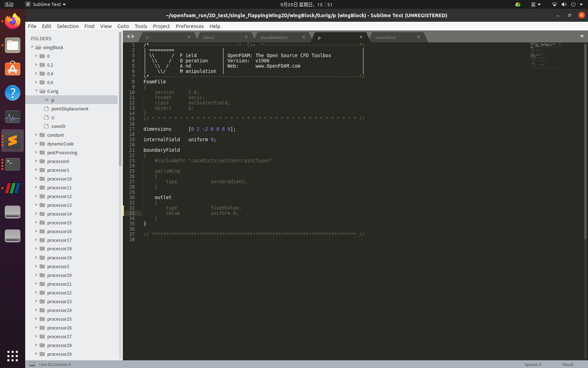Open the input language selector
Image resolution: width=588 pixels, height=368 pixels.
click(535, 5)
